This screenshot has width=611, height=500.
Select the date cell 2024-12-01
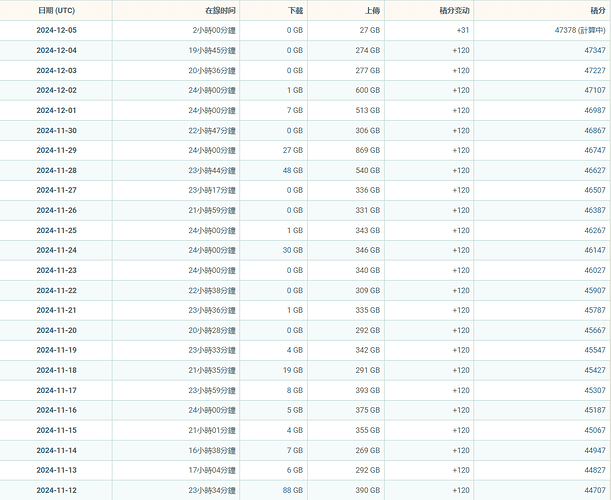click(x=57, y=110)
